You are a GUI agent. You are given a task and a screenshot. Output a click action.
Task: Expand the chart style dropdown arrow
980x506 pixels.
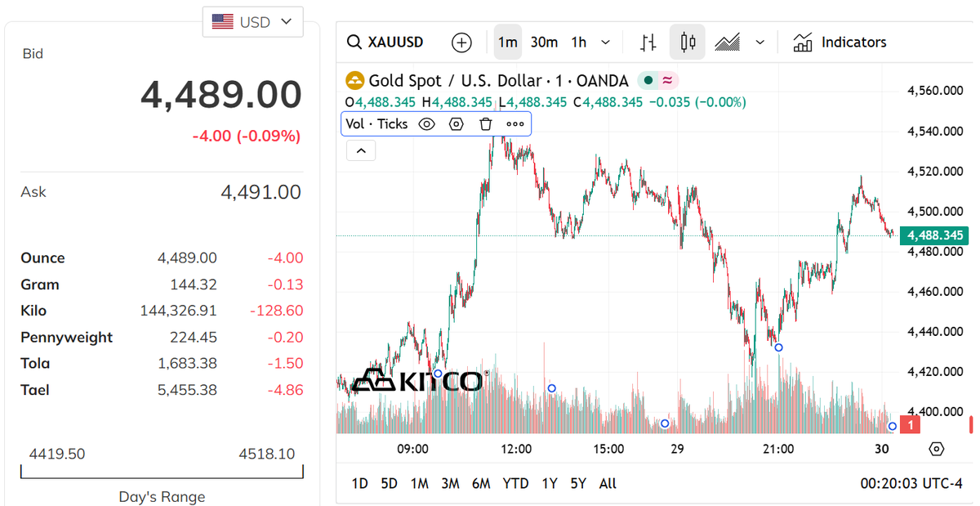tap(760, 43)
